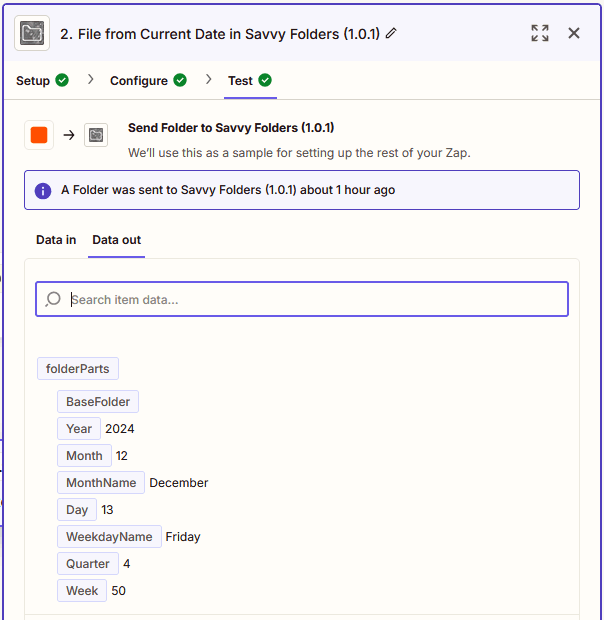Click the Week value 50
The width and height of the screenshot is (604, 620).
point(119,590)
